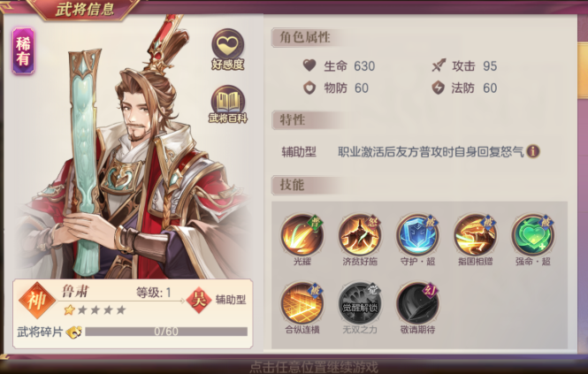This screenshot has height=374, width=588.
Task: Click the 吴 faction diamond badge
Action: [198, 300]
